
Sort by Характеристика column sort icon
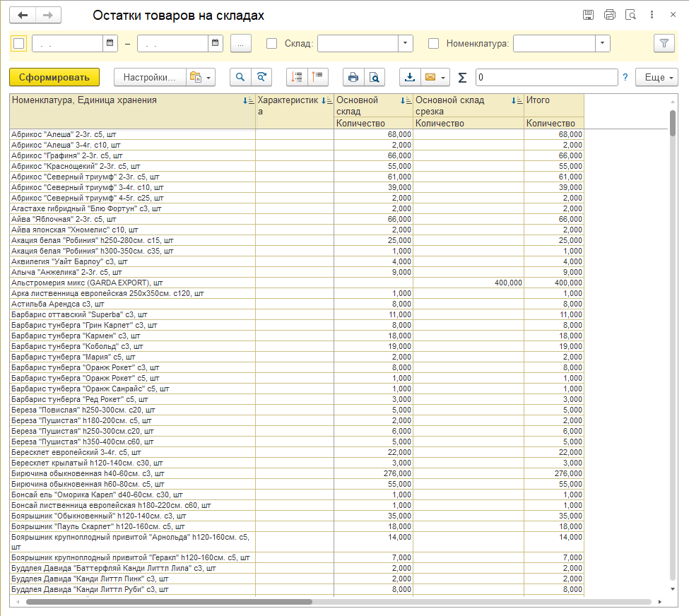coord(327,100)
